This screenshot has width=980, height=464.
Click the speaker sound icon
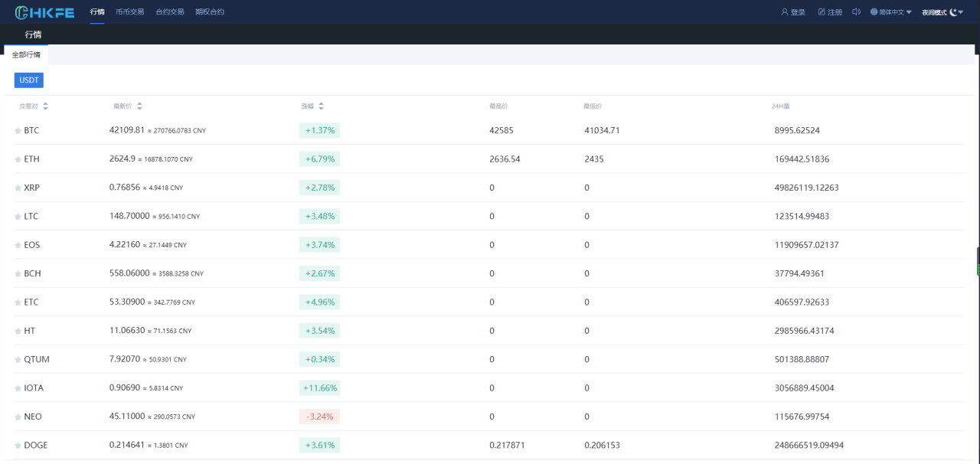(x=856, y=12)
